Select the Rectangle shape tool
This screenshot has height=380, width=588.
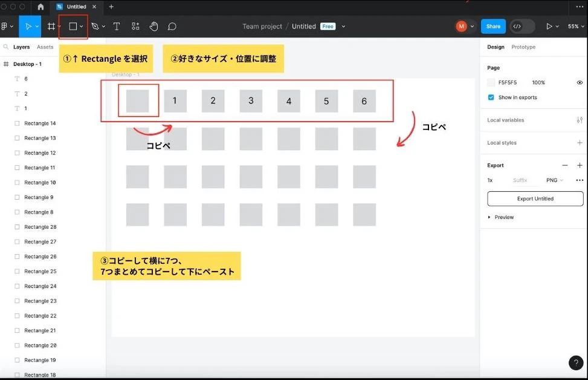[73, 26]
